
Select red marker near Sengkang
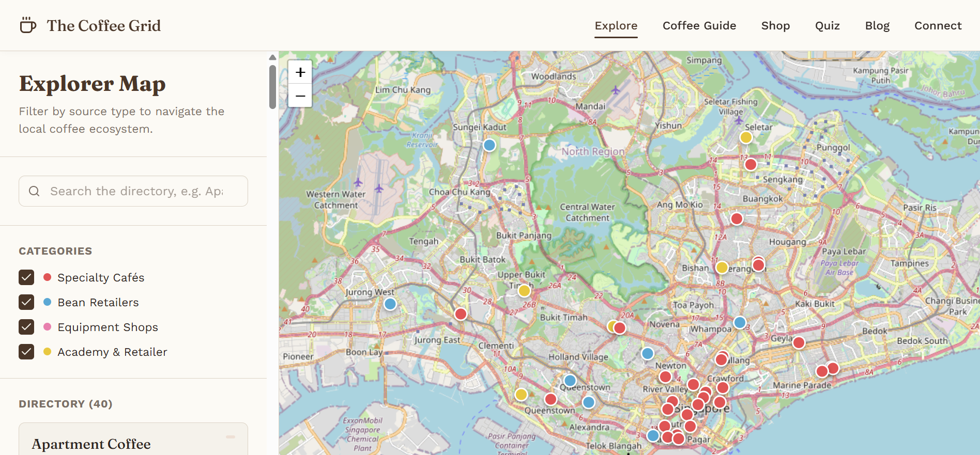point(751,165)
